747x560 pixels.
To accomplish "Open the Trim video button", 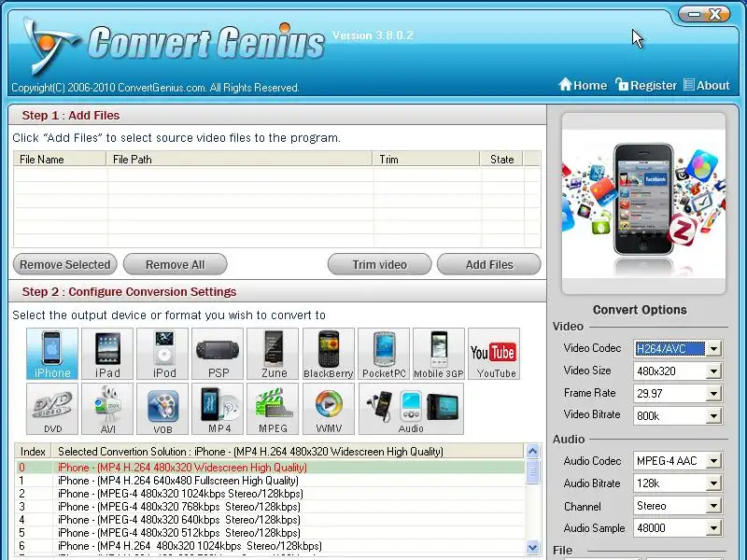I will (x=379, y=264).
